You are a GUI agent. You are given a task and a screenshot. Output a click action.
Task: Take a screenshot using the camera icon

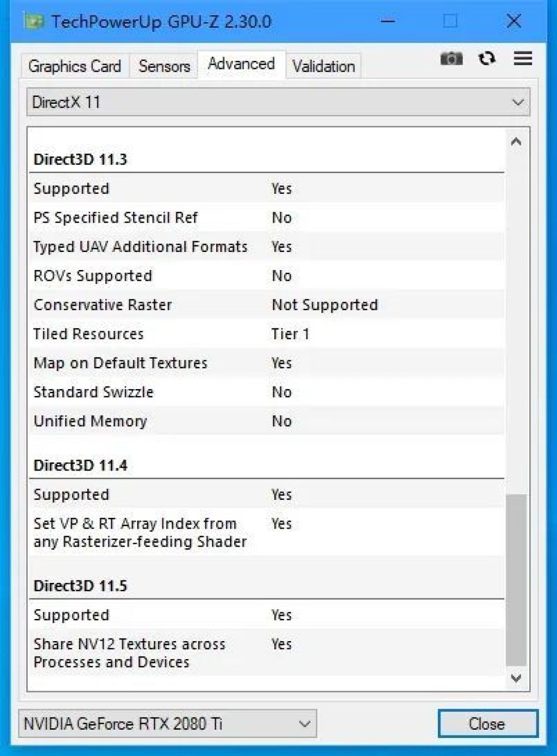click(451, 59)
